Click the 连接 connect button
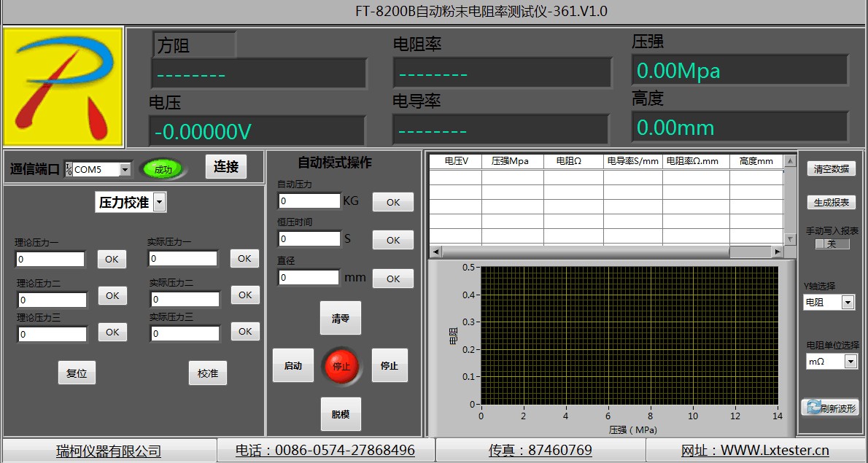The height and width of the screenshot is (463, 868). point(226,167)
